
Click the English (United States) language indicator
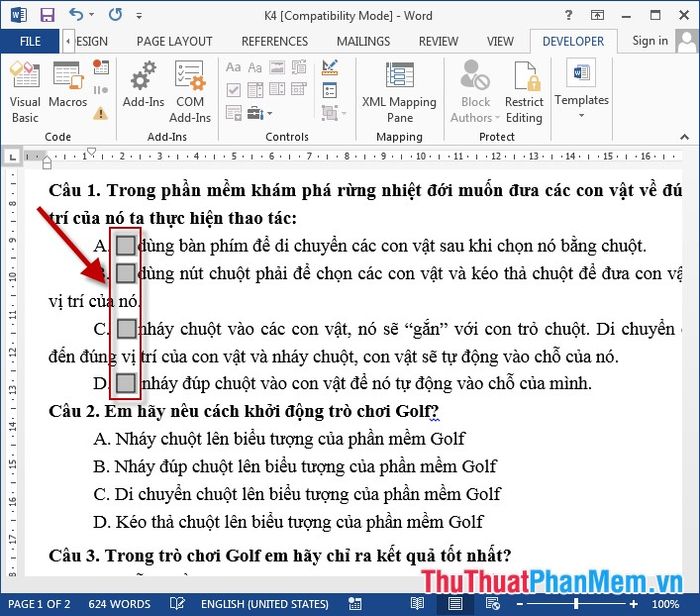[x=265, y=604]
